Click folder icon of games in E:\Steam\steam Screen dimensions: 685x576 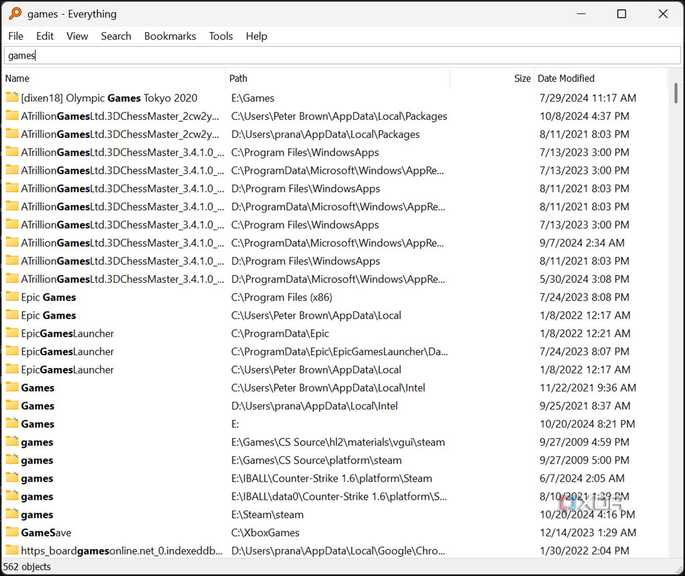click(x=12, y=514)
